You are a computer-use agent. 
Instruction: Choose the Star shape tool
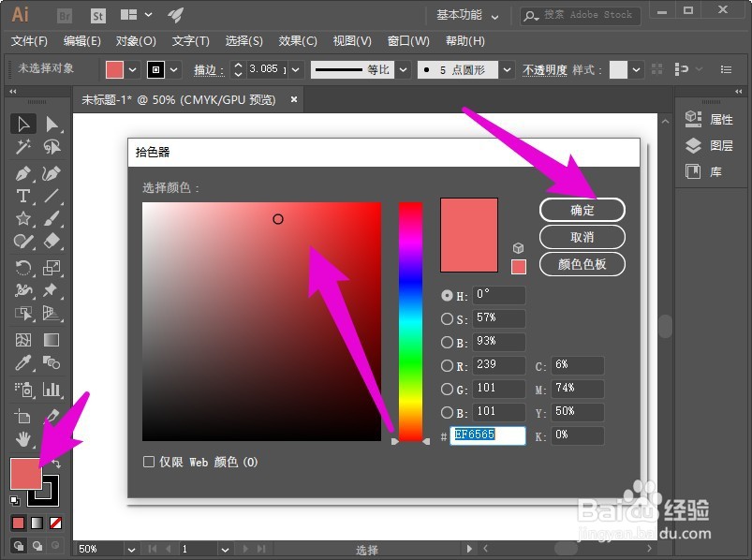pyautogui.click(x=23, y=218)
